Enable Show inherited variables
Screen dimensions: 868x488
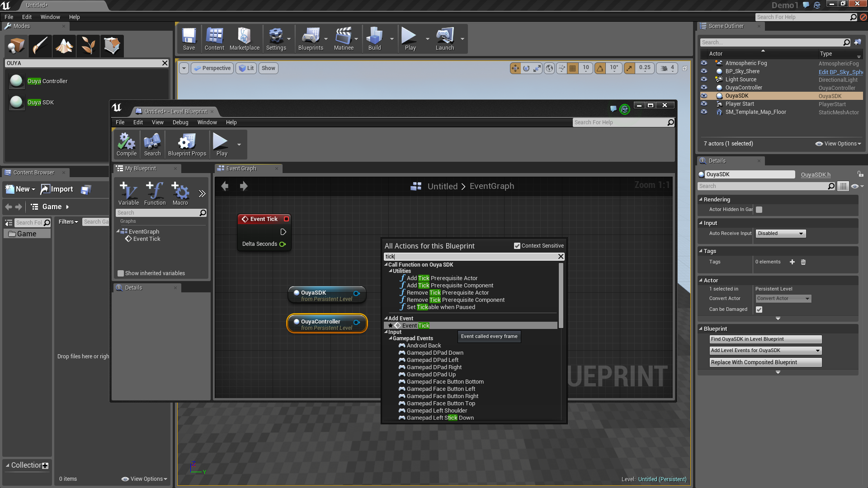pos(121,273)
